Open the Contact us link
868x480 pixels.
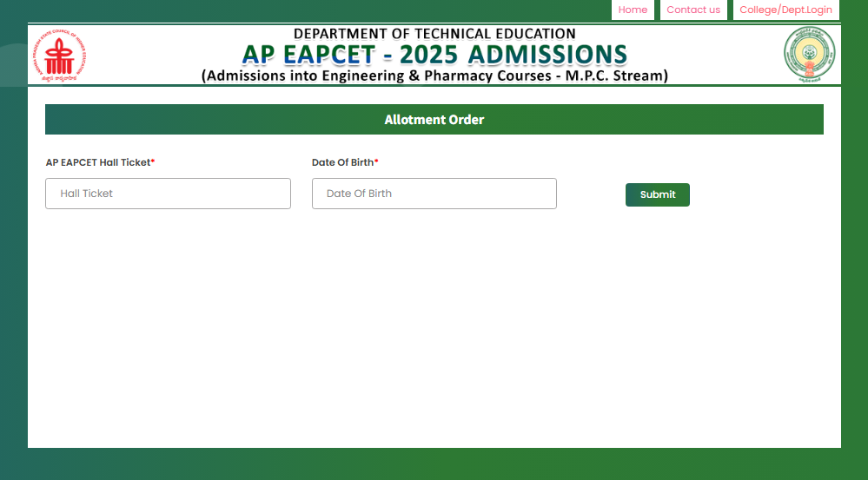tap(693, 10)
